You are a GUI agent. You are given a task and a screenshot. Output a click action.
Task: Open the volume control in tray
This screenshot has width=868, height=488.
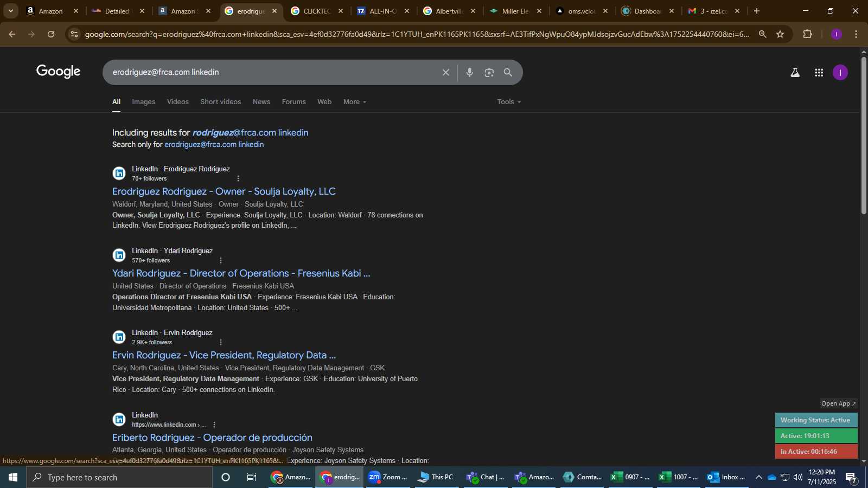point(798,477)
